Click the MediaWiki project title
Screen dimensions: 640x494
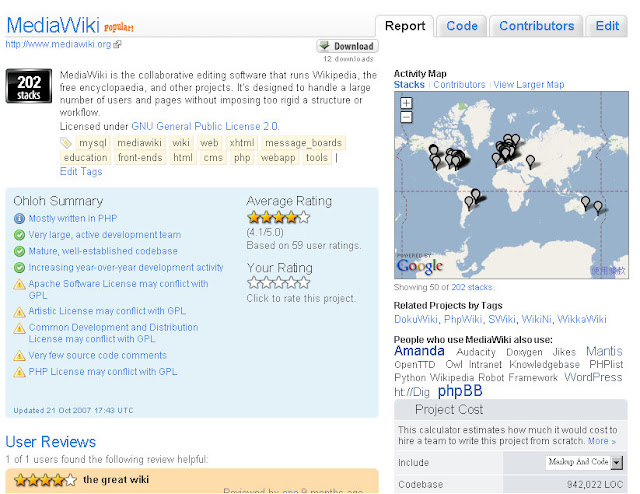53,25
